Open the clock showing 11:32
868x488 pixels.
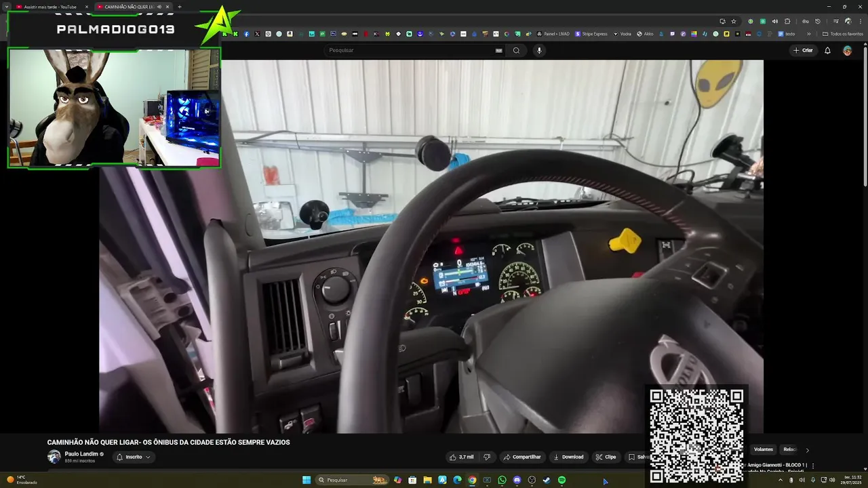click(x=852, y=480)
